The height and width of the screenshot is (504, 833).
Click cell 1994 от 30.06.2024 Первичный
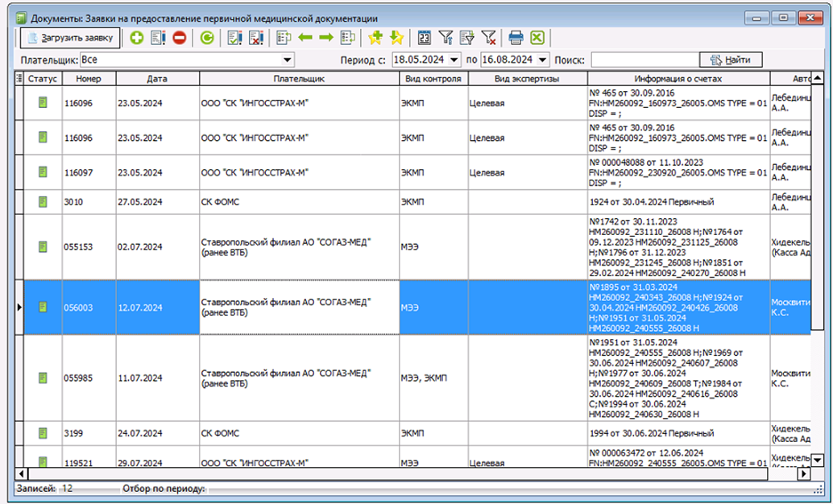click(678, 433)
